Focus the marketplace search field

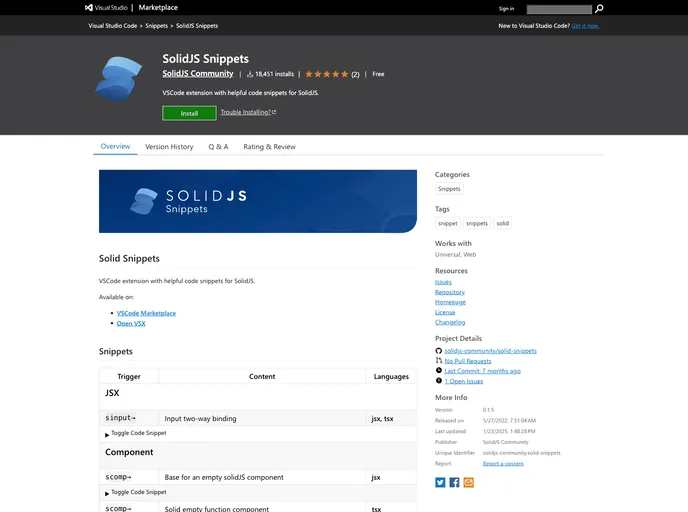tap(559, 9)
